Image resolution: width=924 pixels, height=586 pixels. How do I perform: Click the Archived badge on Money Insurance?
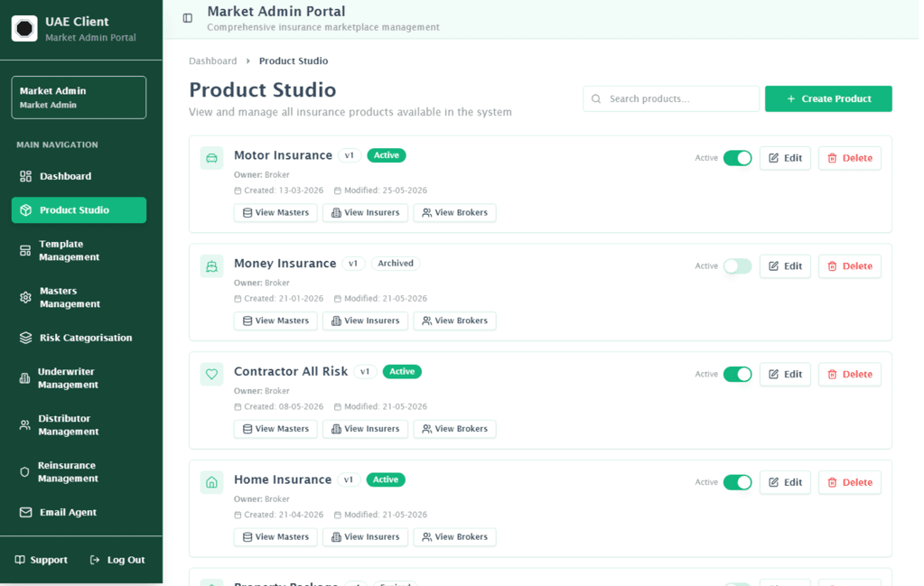[x=396, y=264]
